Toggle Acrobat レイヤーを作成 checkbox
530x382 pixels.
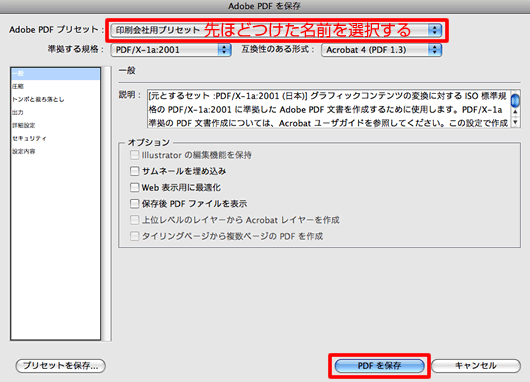click(x=135, y=220)
